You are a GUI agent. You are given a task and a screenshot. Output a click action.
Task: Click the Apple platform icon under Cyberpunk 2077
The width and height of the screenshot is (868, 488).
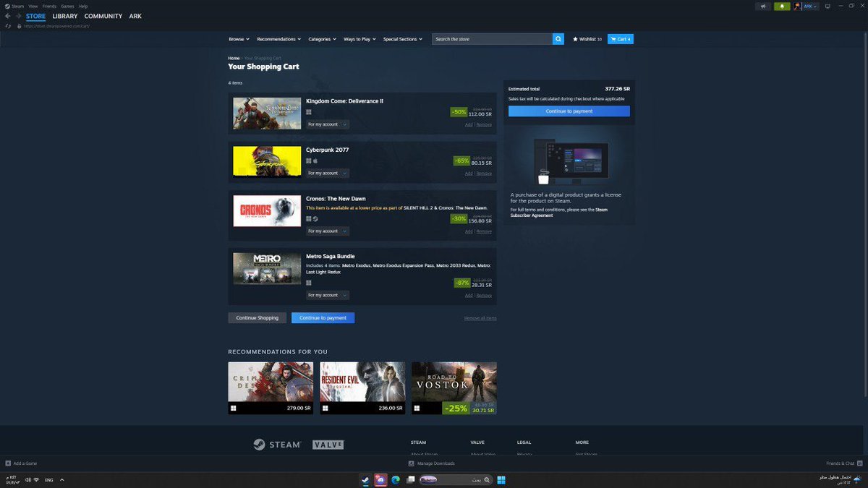(315, 160)
